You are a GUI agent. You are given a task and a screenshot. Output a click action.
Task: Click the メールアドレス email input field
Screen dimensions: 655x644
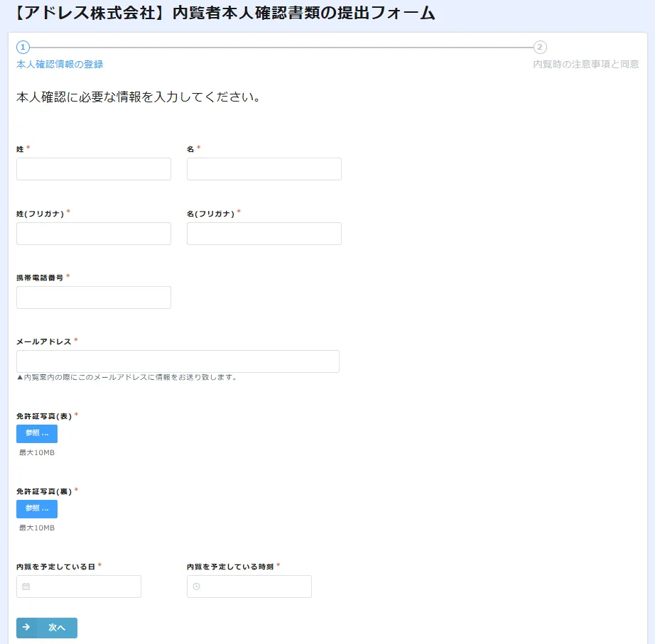[x=178, y=361]
